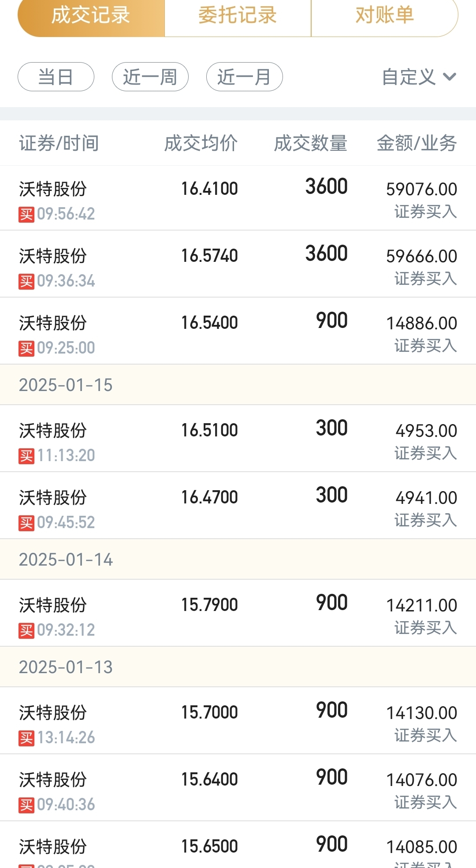The height and width of the screenshot is (868, 476).
Task: Click the chevron arrow beside 自定义
Action: pos(450,77)
